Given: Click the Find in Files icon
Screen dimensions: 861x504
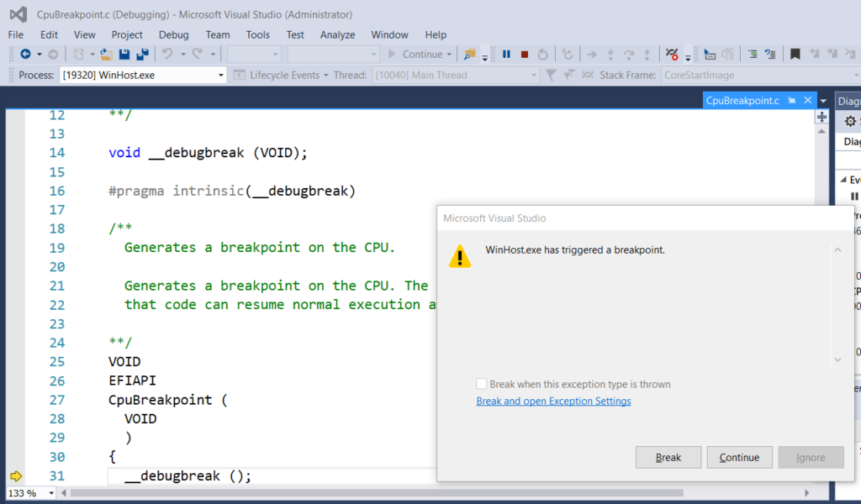Looking at the screenshot, I should coord(469,54).
